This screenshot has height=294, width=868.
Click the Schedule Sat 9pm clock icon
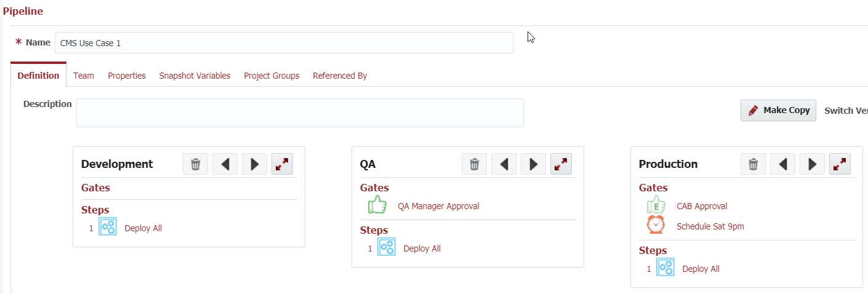pos(656,225)
